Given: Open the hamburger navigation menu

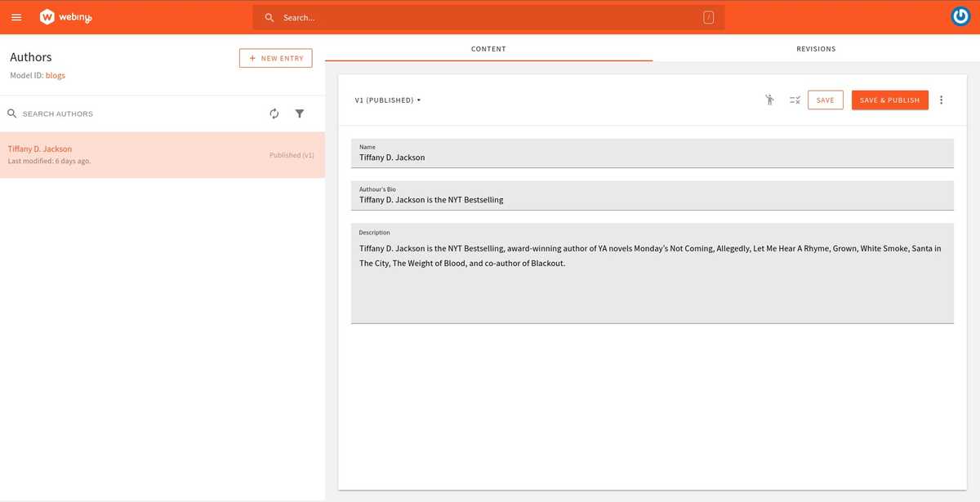Looking at the screenshot, I should tap(16, 16).
